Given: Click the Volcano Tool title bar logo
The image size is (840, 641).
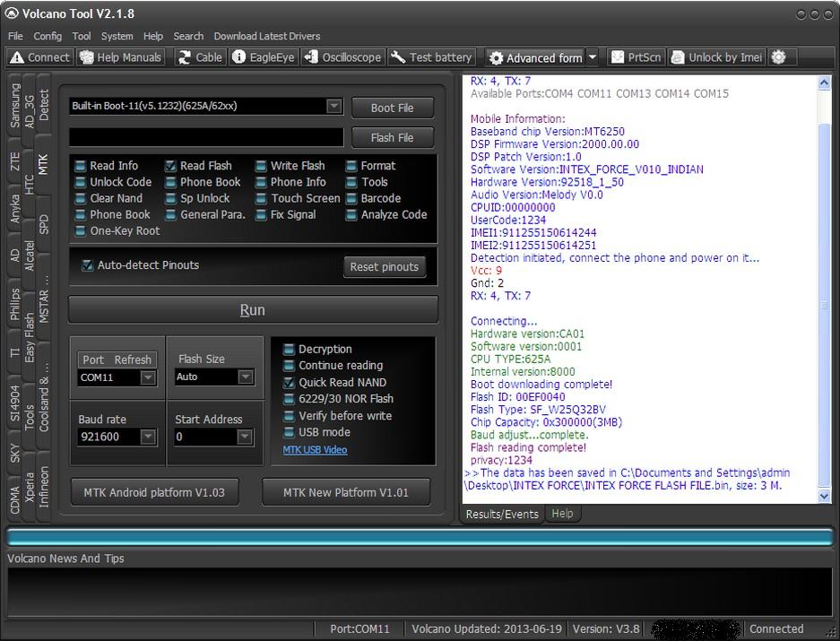Looking at the screenshot, I should 12,13.
